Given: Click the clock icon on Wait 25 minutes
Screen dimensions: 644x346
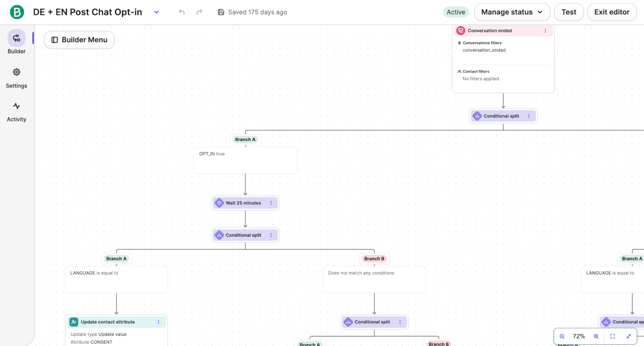Looking at the screenshot, I should [219, 203].
